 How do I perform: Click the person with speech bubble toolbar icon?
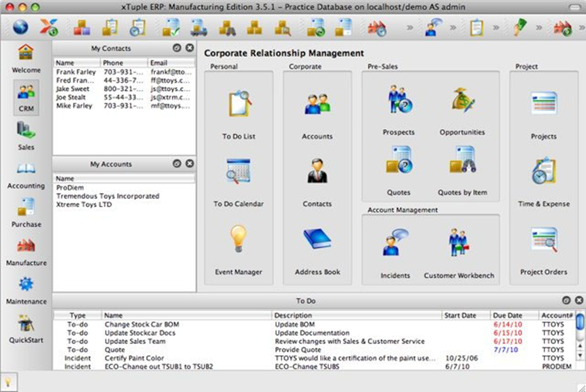click(x=433, y=27)
